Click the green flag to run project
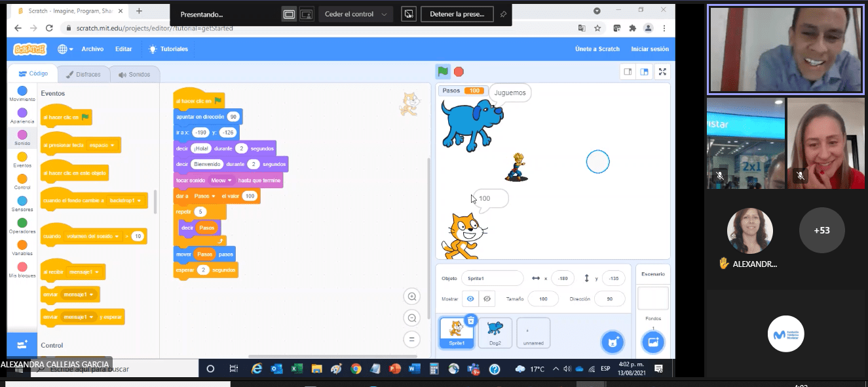Viewport: 868px width, 387px height. [x=443, y=71]
